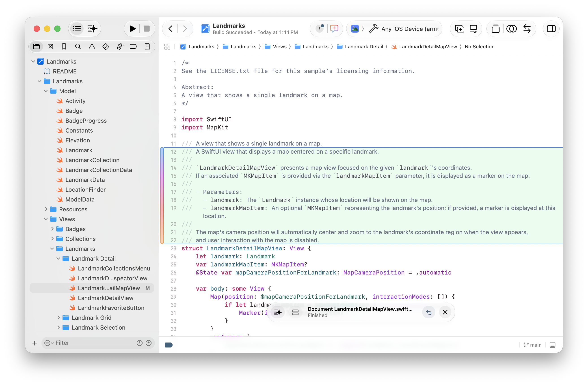Go back in editor history

(x=171, y=29)
